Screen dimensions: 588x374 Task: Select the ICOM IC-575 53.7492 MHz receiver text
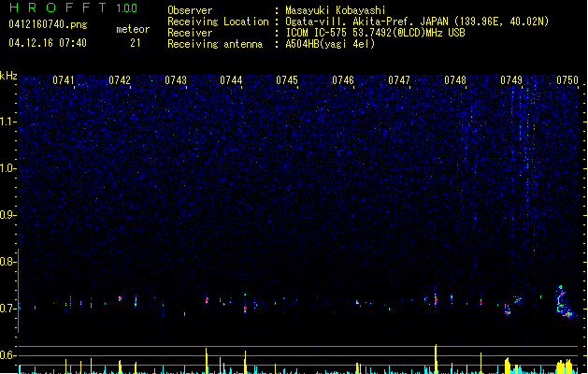coord(375,33)
